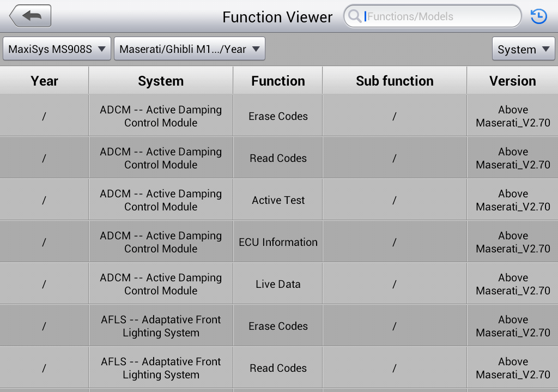Open the ADCM ECU Information row

pyautogui.click(x=279, y=242)
